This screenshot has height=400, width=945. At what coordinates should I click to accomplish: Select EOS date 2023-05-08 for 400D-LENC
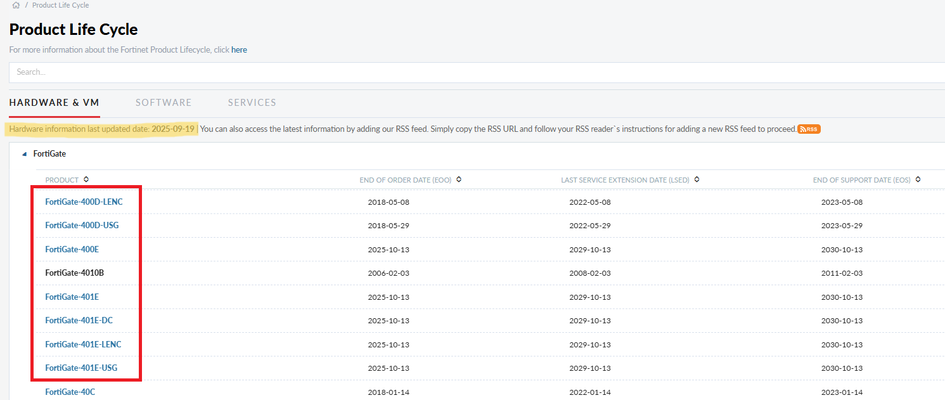[x=842, y=202]
